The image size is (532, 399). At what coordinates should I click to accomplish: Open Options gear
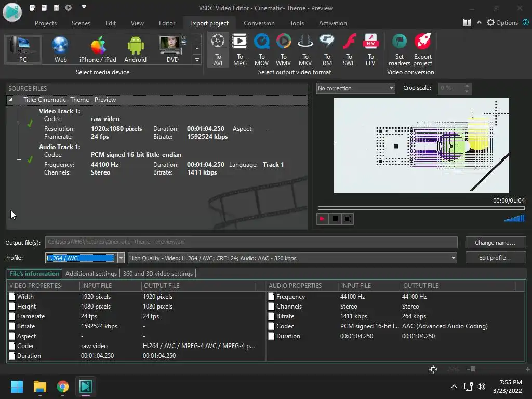502,23
